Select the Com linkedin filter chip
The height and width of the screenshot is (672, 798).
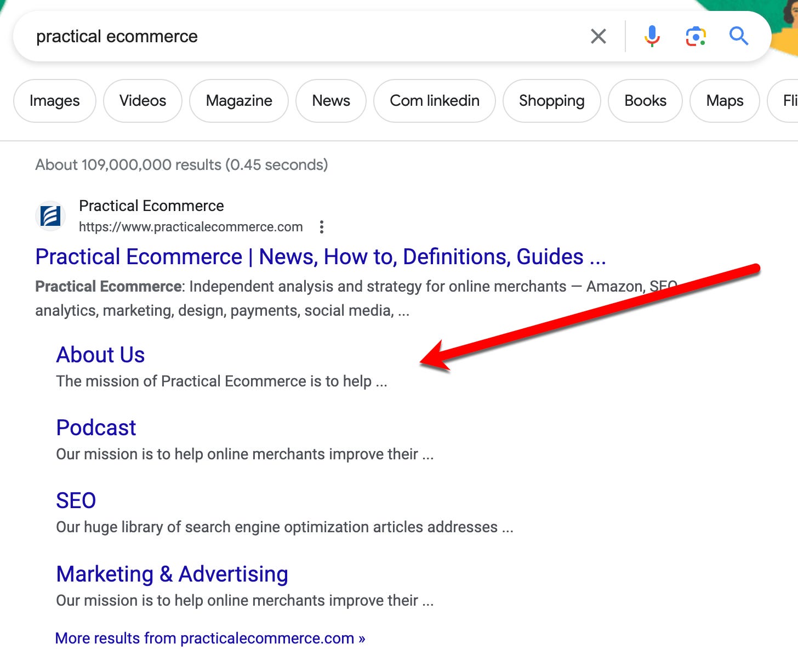pos(435,101)
